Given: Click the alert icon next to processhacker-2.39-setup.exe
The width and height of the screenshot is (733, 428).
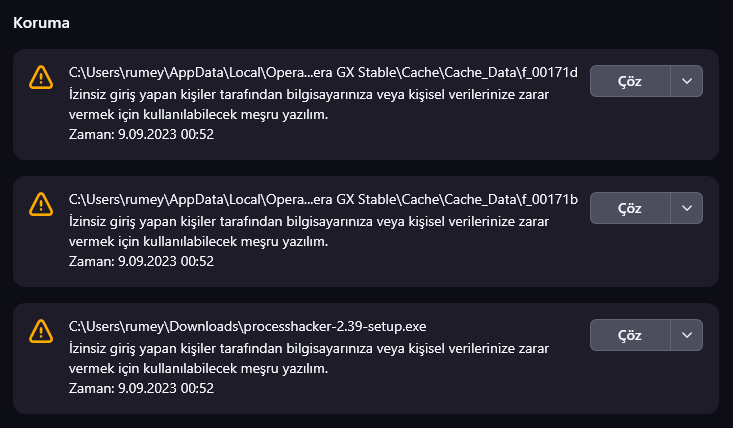Looking at the screenshot, I should [x=40, y=331].
